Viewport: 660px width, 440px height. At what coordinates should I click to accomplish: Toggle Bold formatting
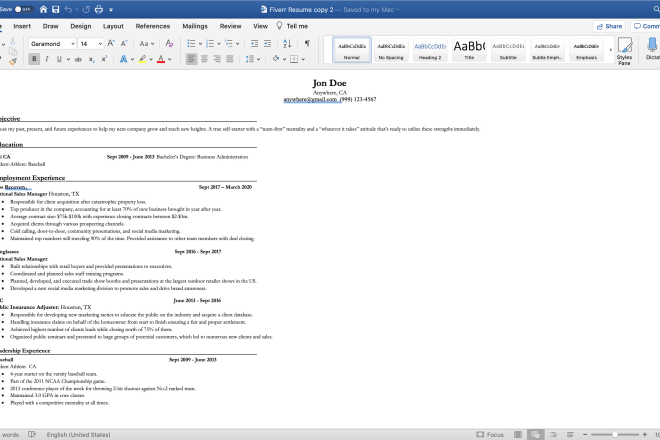tap(34, 59)
